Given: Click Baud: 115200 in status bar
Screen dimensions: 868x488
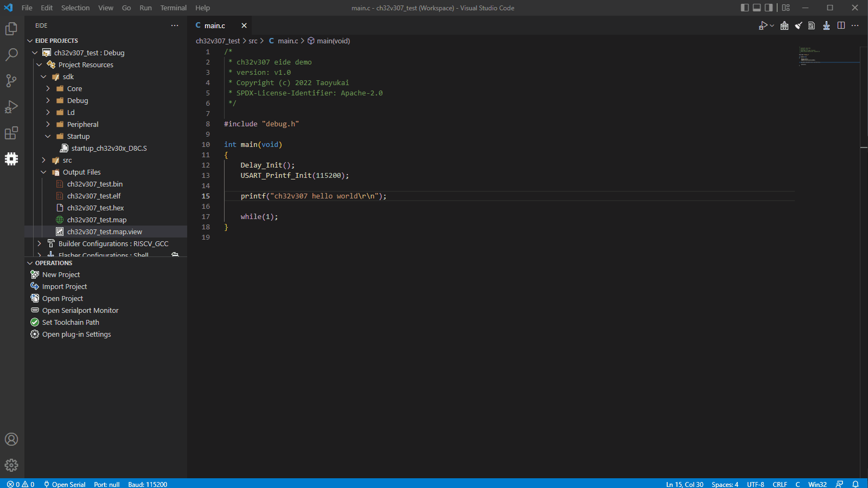Looking at the screenshot, I should (x=148, y=484).
